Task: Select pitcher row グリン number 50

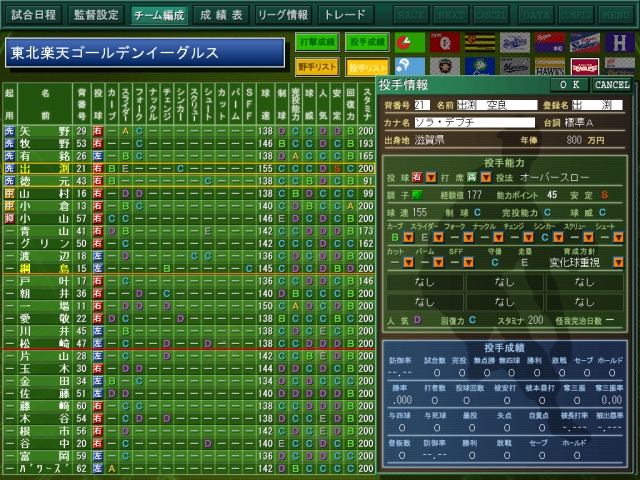Action: 189,244
